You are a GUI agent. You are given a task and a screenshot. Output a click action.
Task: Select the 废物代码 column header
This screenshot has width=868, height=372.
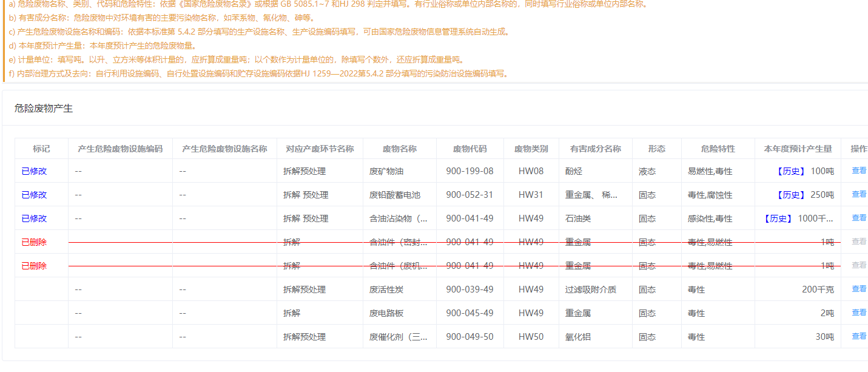click(469, 149)
